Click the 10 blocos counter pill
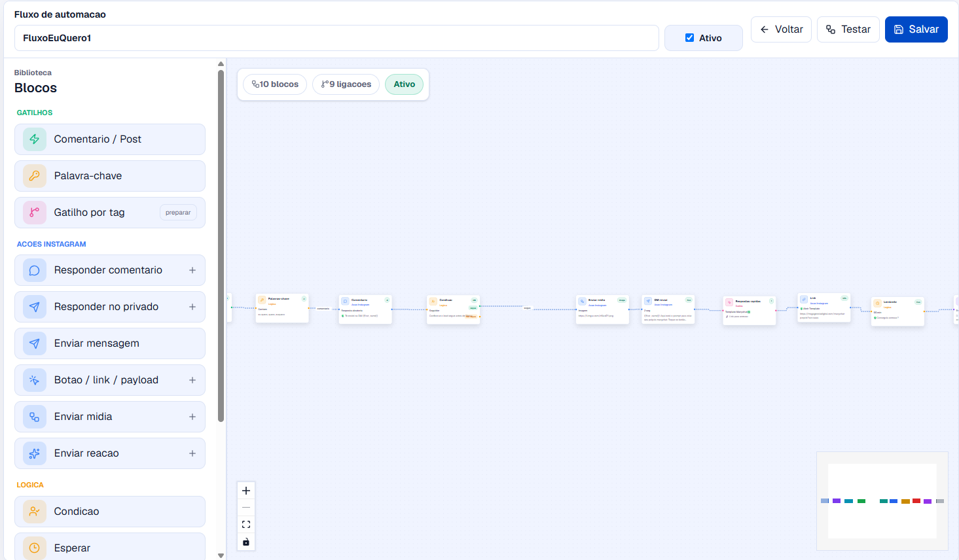Screen dimensions: 959x560 [275, 84]
